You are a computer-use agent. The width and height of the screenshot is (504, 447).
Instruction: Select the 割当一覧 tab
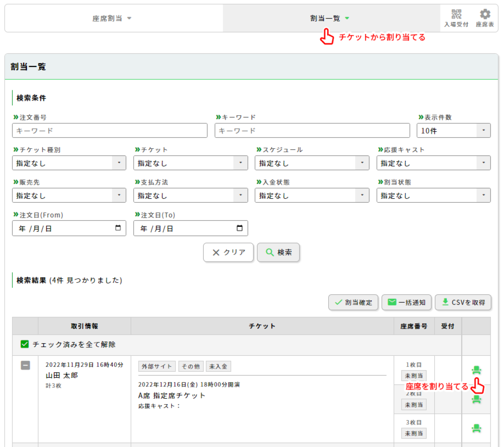(x=330, y=18)
